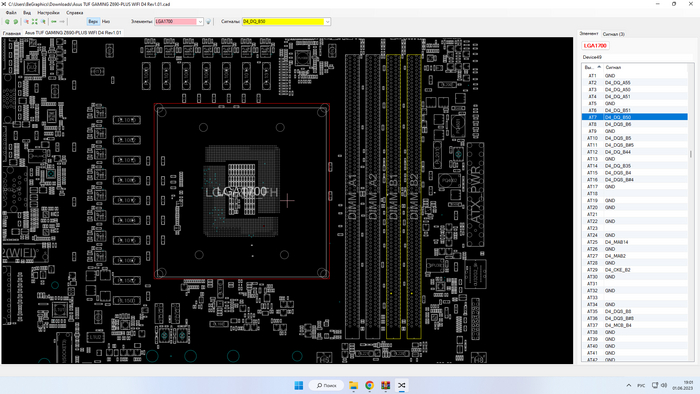Viewport: 700px width, 394px height.
Task: Select pin row AT15 D4_DQS_B4
Action: click(x=634, y=173)
